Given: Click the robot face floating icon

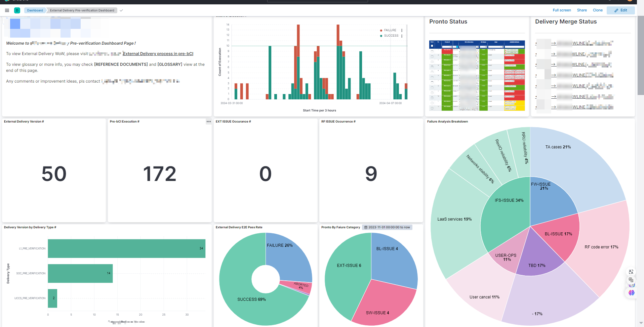Looking at the screenshot, I should click(x=632, y=286).
